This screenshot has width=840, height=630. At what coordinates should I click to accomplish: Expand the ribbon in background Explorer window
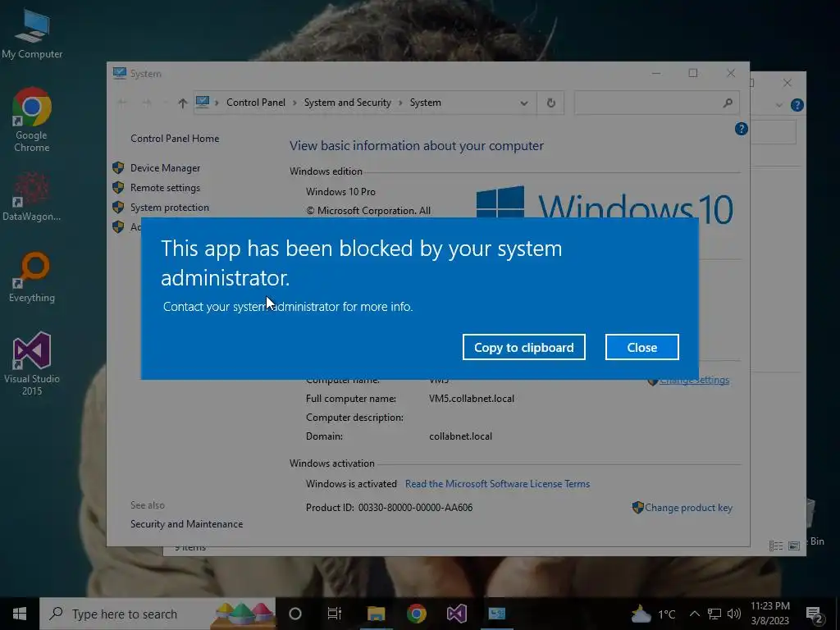click(x=779, y=106)
